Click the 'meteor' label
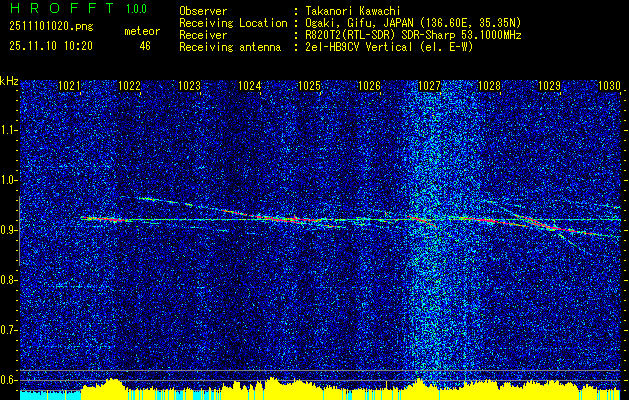The image size is (629, 400). pyautogui.click(x=142, y=31)
